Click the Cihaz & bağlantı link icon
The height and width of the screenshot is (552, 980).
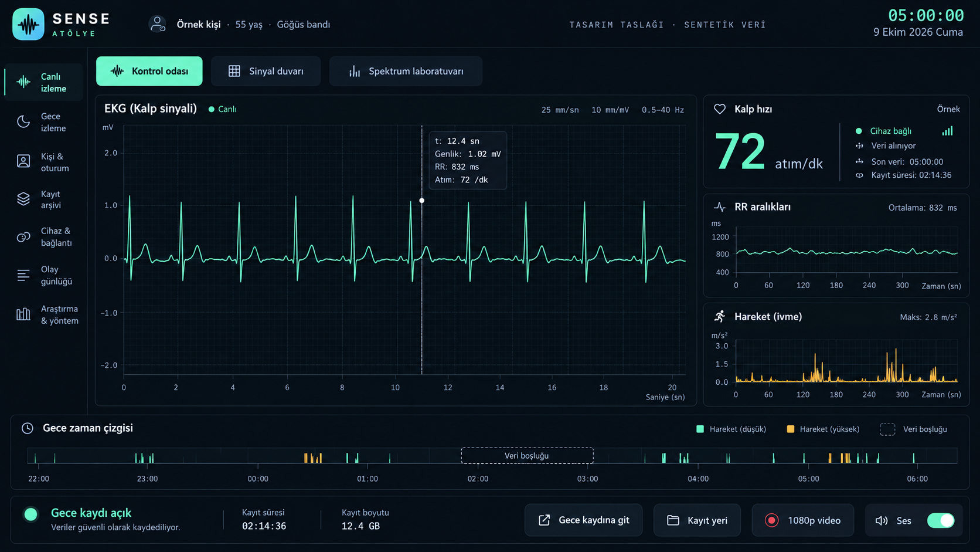click(23, 237)
